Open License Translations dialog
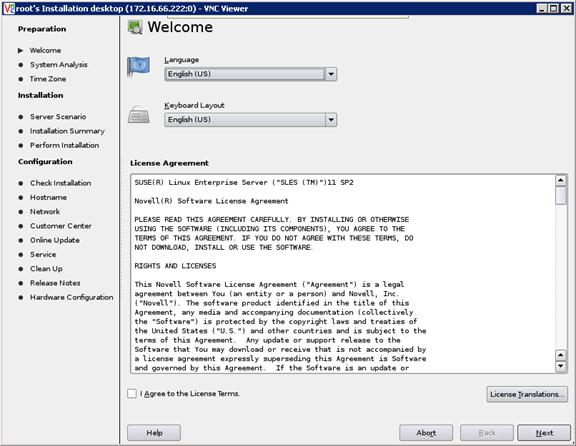This screenshot has height=446, width=576. coord(527,394)
